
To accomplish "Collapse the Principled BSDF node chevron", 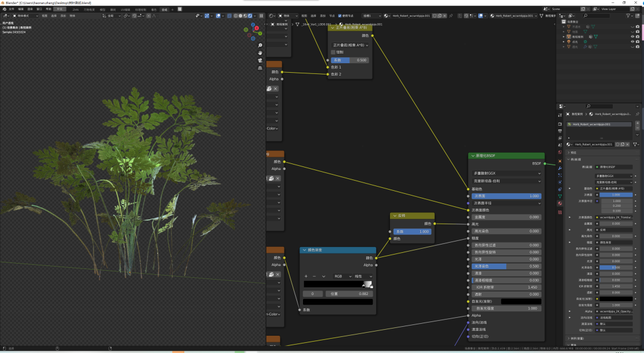I will pos(473,156).
